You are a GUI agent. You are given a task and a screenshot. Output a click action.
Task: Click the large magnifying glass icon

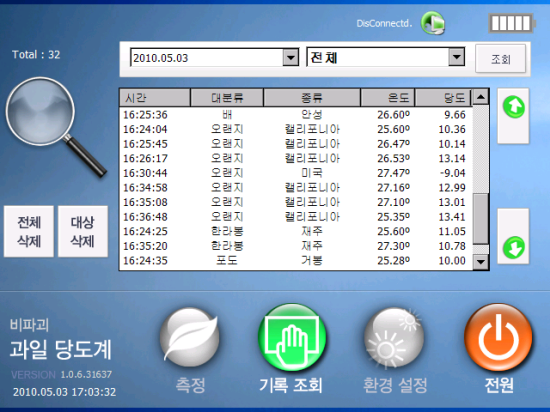click(x=56, y=127)
